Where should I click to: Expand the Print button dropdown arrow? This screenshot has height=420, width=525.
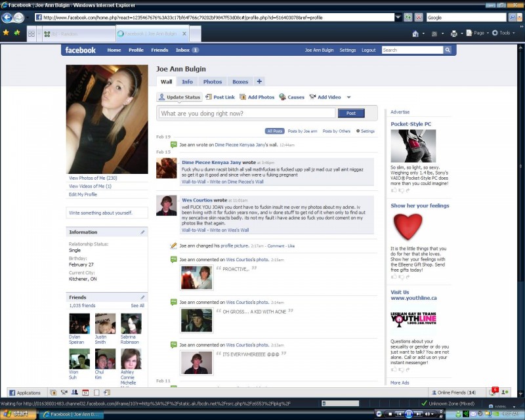click(461, 34)
